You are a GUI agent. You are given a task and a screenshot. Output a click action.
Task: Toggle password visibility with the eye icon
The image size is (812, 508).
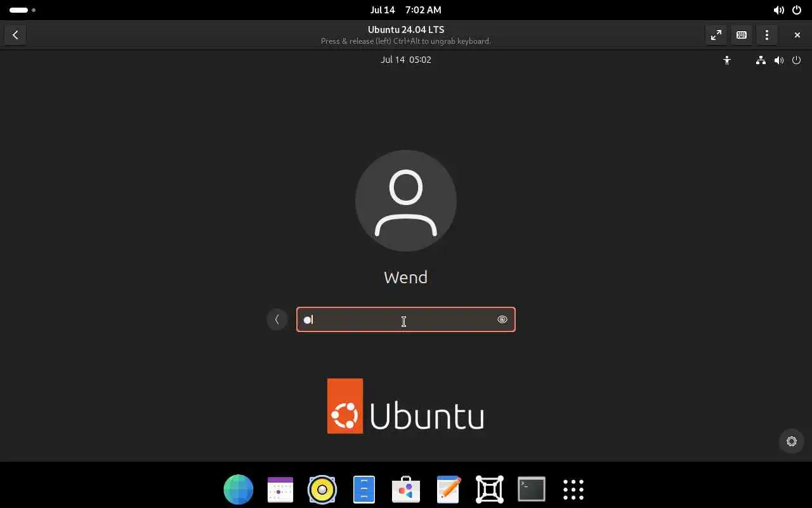pyautogui.click(x=502, y=319)
